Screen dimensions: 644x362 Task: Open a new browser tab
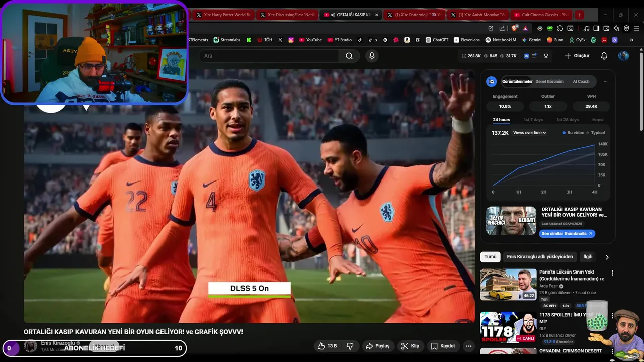(579, 15)
